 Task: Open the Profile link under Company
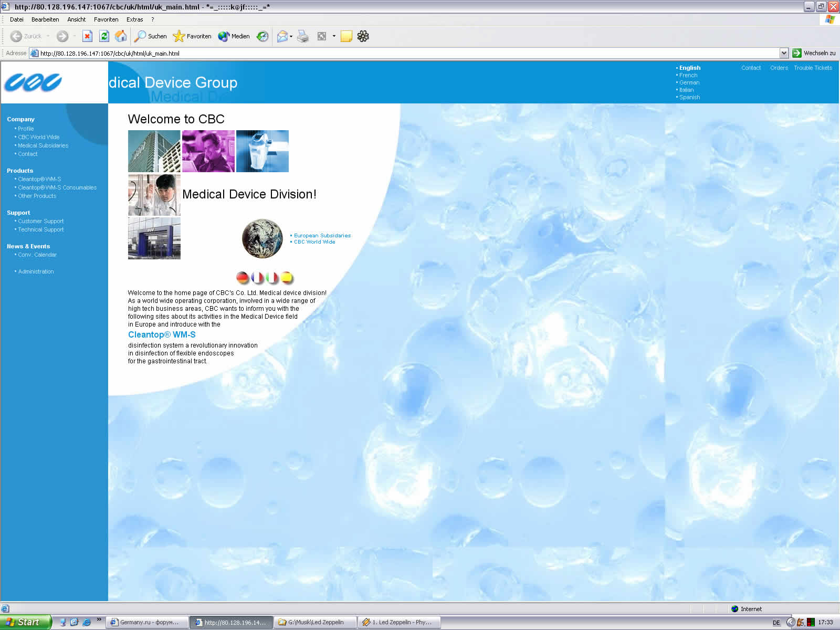[x=26, y=129]
